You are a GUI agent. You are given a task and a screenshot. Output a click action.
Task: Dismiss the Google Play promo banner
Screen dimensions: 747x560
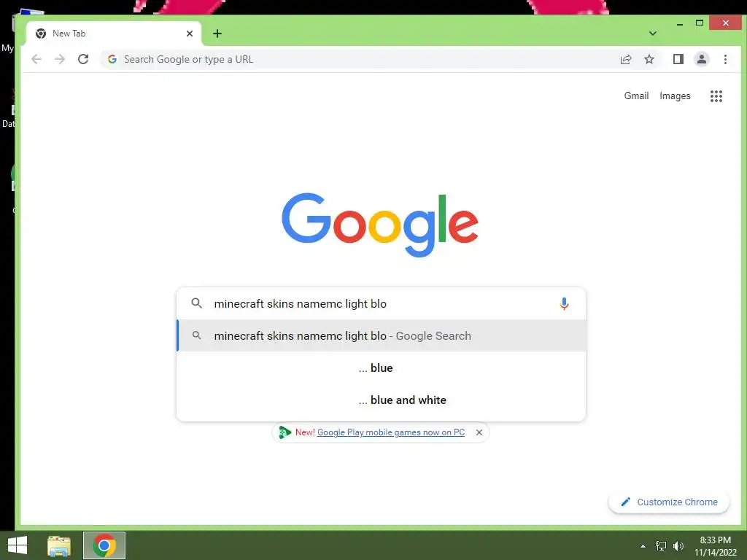(x=479, y=432)
